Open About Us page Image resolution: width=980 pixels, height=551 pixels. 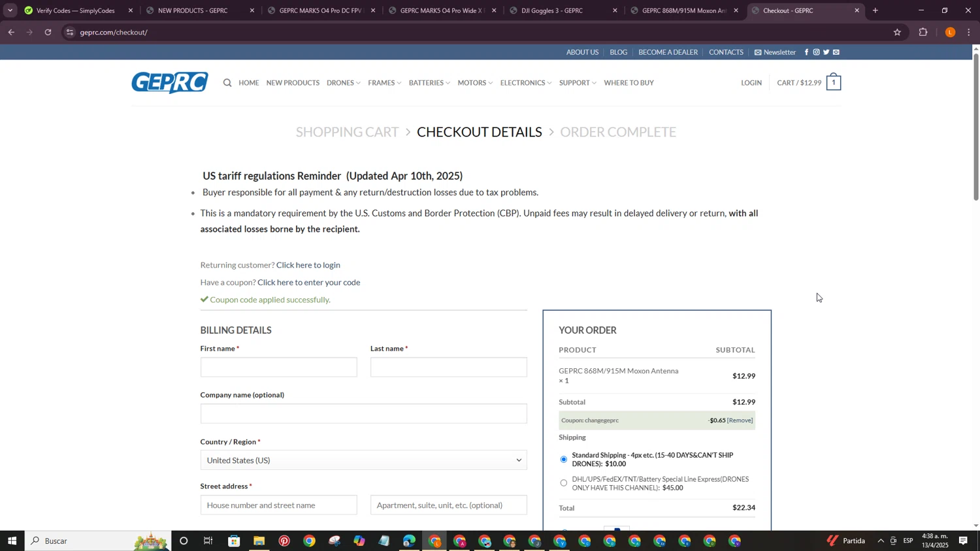[x=582, y=52]
